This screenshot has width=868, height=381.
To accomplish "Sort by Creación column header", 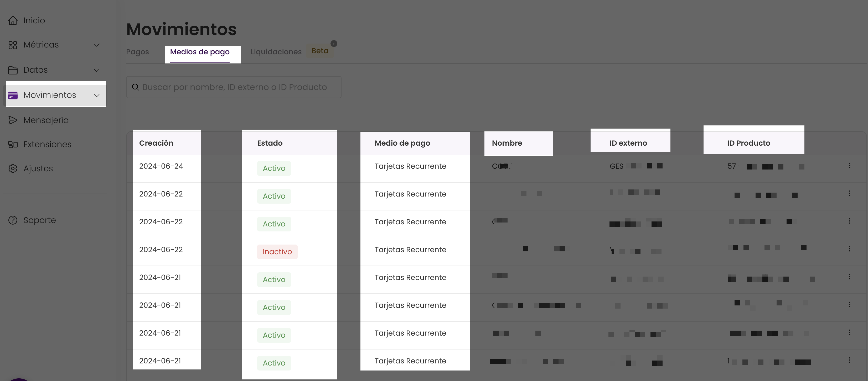I will coord(156,143).
